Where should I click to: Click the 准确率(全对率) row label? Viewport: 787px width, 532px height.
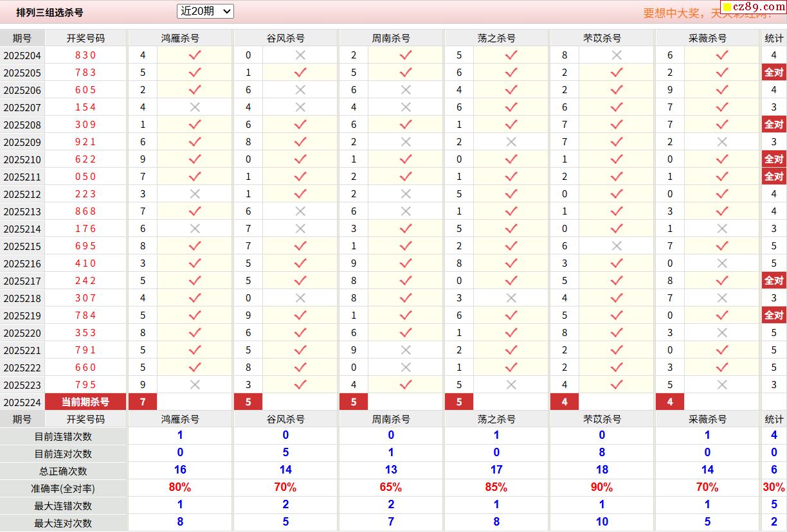pyautogui.click(x=63, y=488)
